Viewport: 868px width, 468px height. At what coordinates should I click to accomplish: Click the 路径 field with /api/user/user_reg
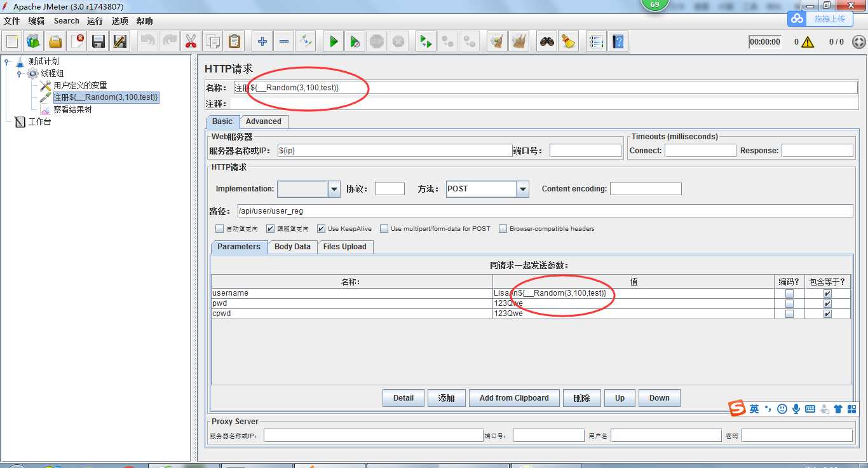point(545,211)
